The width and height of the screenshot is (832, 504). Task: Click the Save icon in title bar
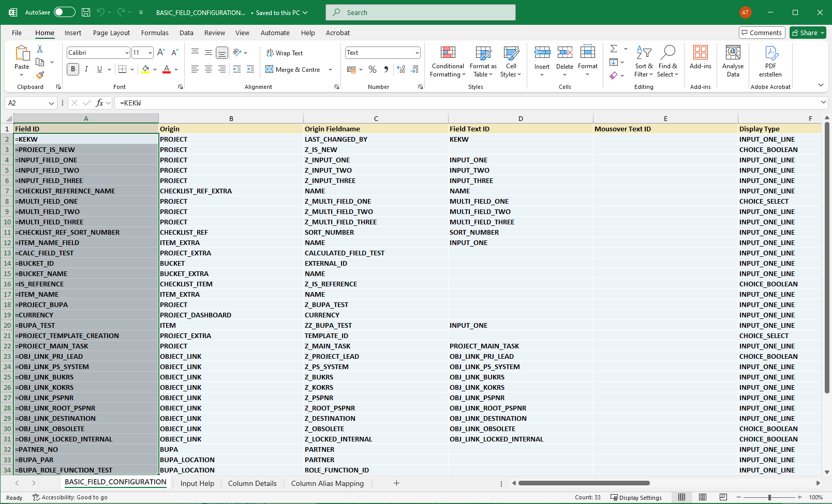click(86, 12)
